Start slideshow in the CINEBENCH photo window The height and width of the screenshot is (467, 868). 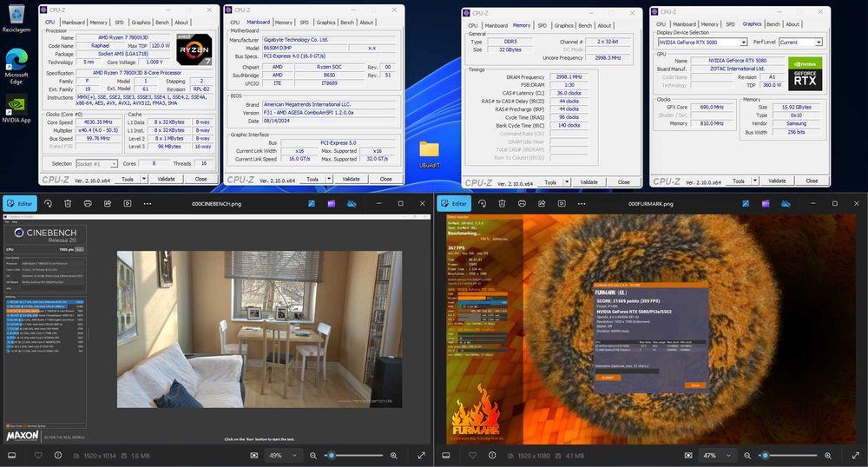pyautogui.click(x=128, y=204)
